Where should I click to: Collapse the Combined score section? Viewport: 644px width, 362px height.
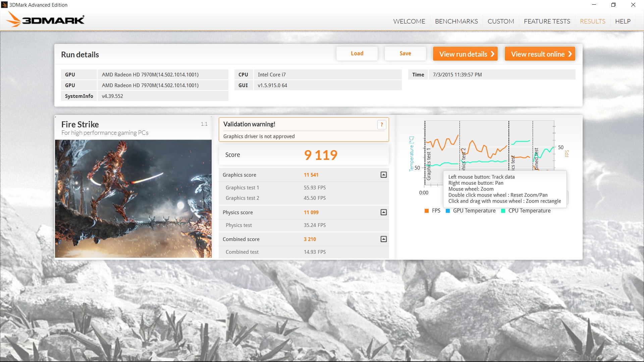click(384, 239)
